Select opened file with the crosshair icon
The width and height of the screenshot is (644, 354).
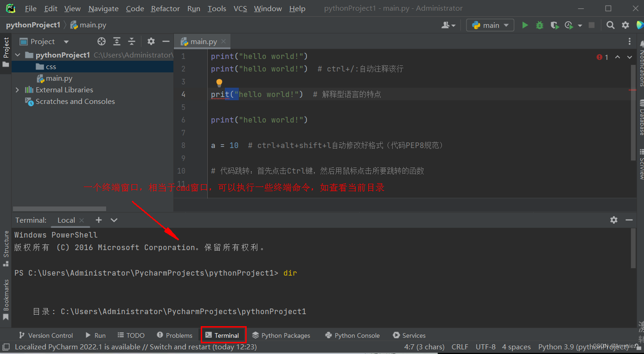102,41
